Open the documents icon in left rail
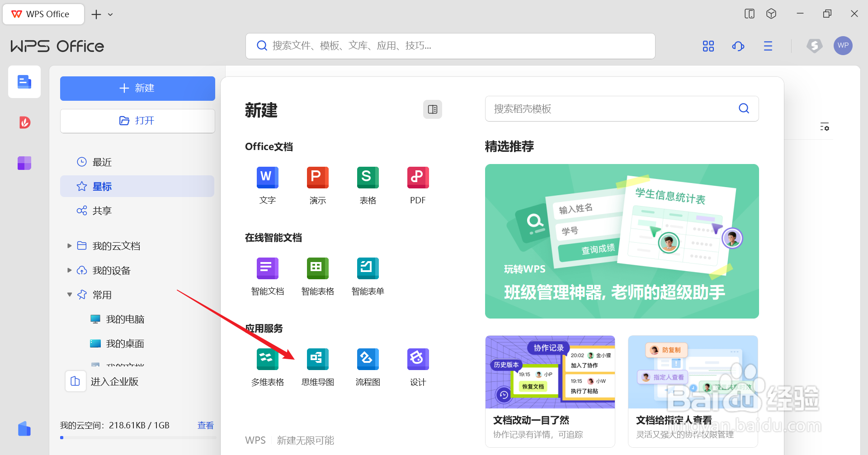 [x=24, y=82]
